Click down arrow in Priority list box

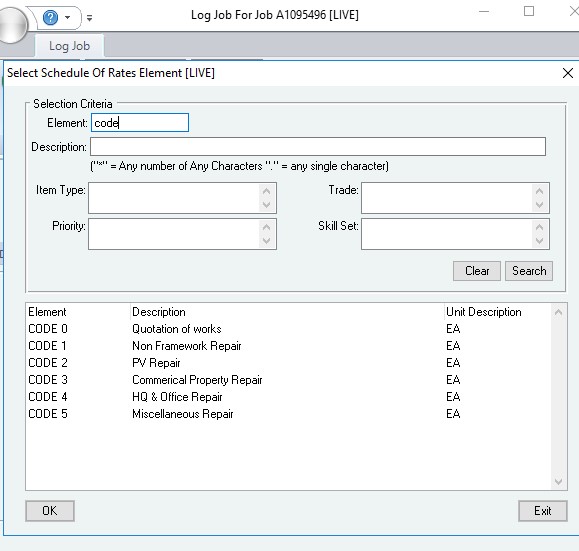[x=267, y=241]
